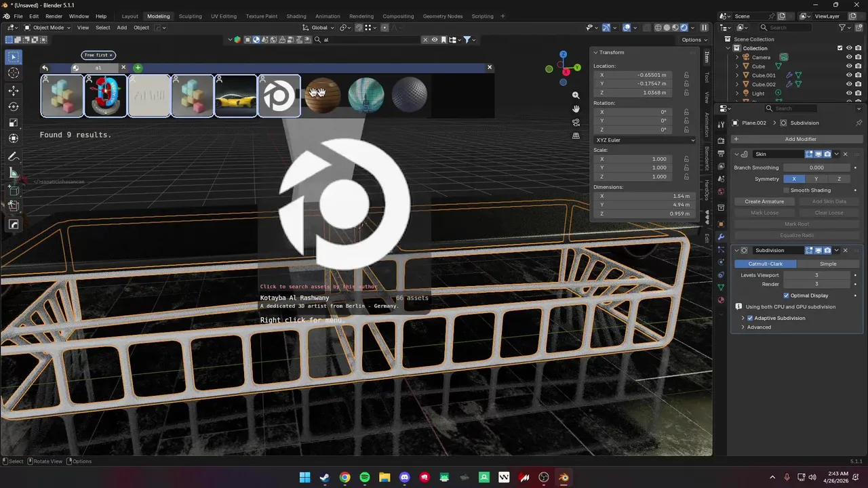
Task: Click the green add tab plus button
Action: [138, 68]
